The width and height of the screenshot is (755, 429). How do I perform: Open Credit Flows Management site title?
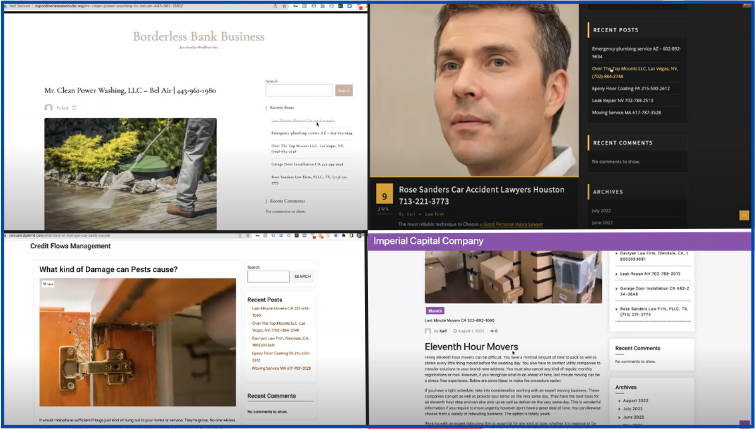[x=70, y=246]
